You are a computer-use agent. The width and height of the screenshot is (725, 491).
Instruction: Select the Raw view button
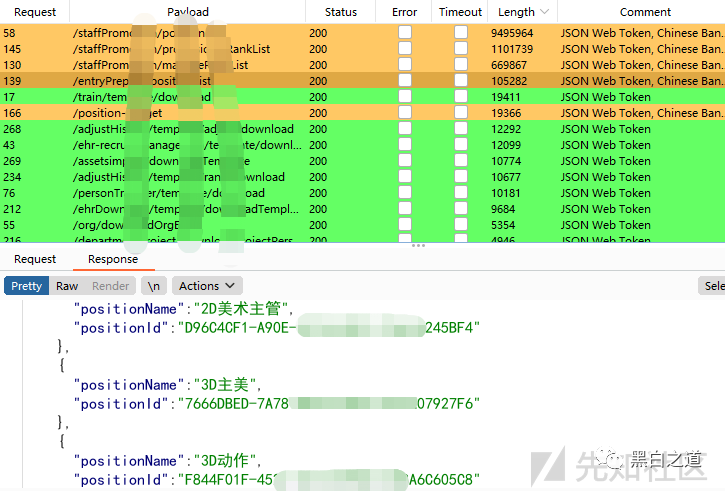(67, 286)
